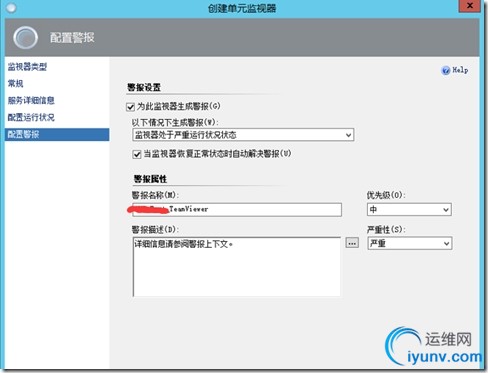Open the 严重性 dropdown

pyautogui.click(x=409, y=244)
